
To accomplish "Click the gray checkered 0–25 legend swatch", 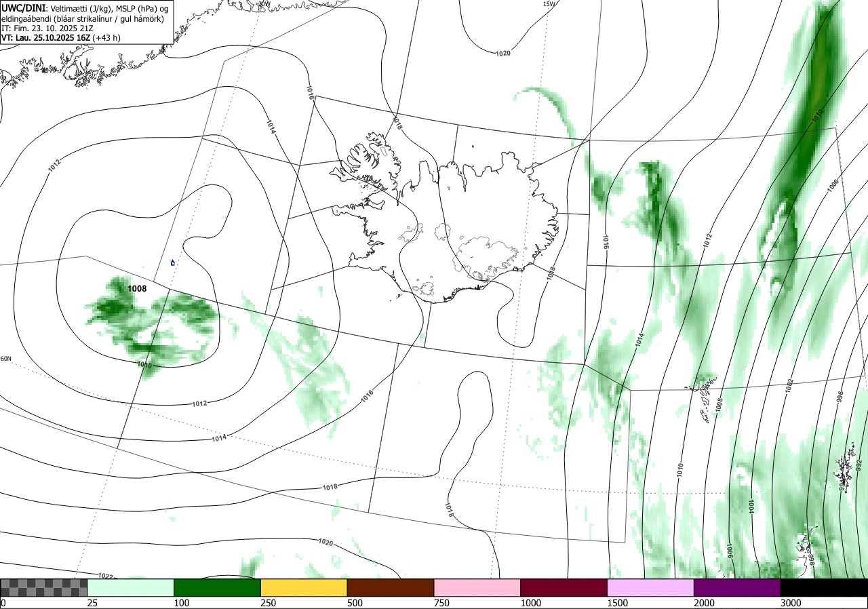I will pos(43,587).
